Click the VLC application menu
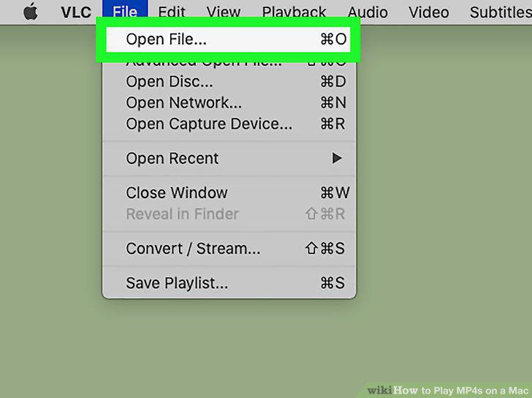The height and width of the screenshot is (398, 532). pyautogui.click(x=76, y=12)
